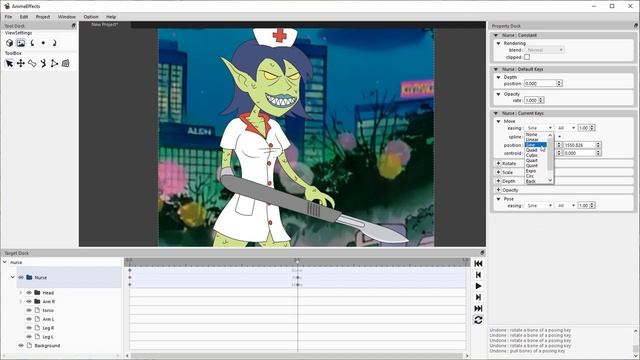The image size is (640, 360).
Task: Expand the Head folder
Action: (x=20, y=293)
